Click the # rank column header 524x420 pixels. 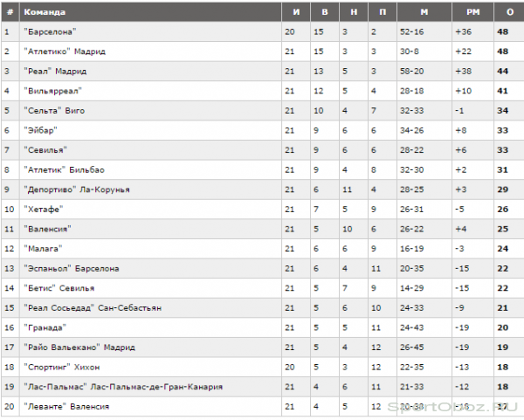pos(10,12)
